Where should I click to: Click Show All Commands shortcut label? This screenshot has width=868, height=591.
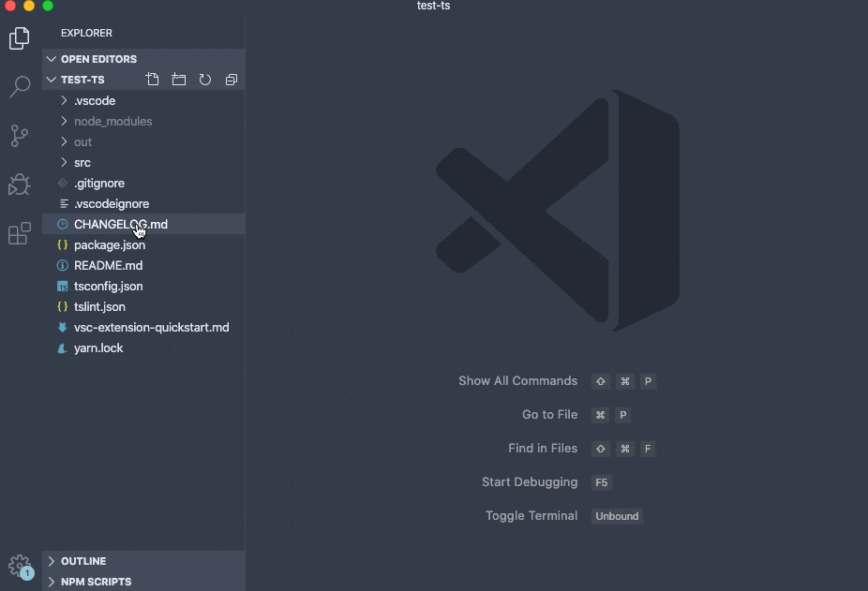tap(517, 381)
